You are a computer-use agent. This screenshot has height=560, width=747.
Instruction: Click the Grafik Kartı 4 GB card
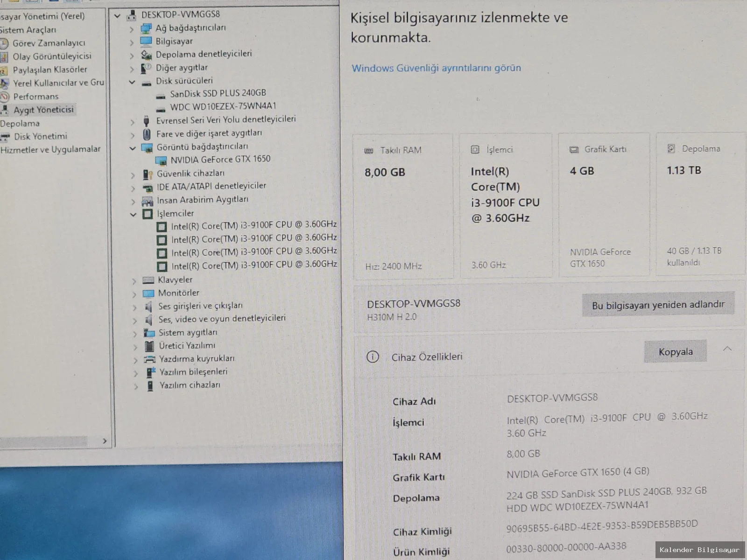click(x=604, y=205)
